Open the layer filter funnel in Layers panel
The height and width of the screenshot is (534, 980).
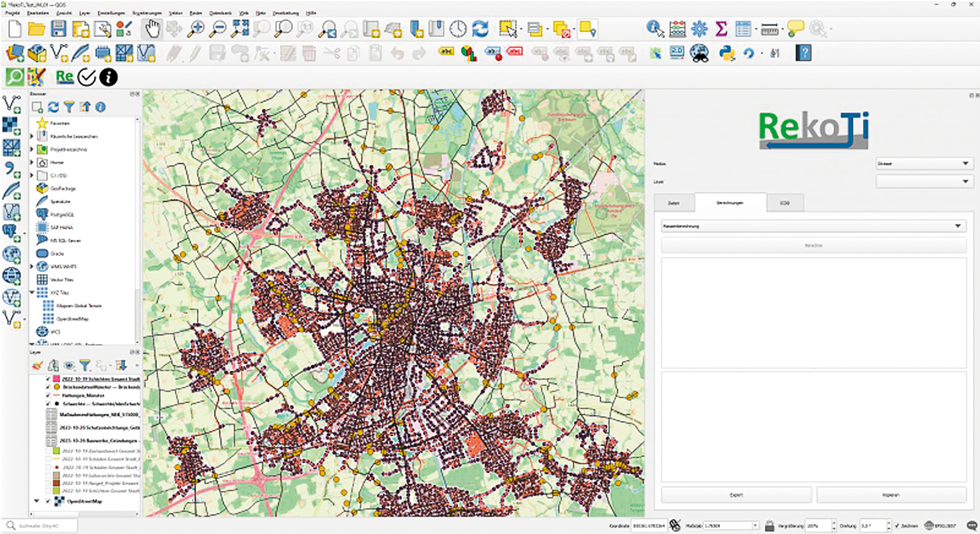pos(85,365)
